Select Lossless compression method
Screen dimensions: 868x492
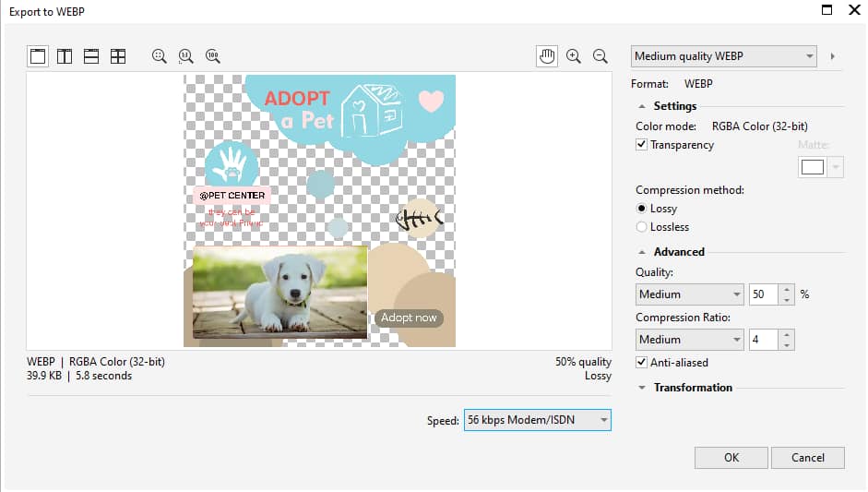pos(642,227)
